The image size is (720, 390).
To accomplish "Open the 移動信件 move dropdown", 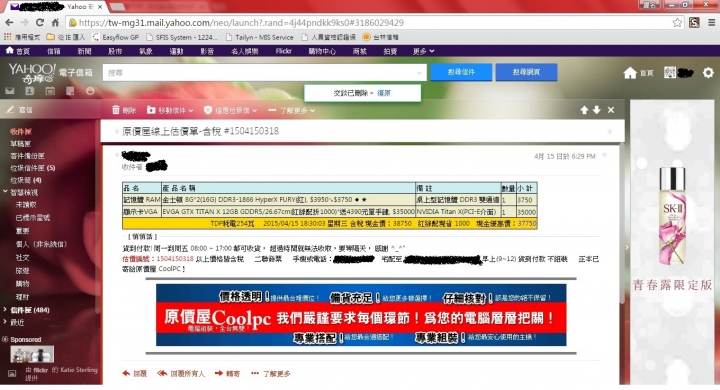I will (x=170, y=110).
